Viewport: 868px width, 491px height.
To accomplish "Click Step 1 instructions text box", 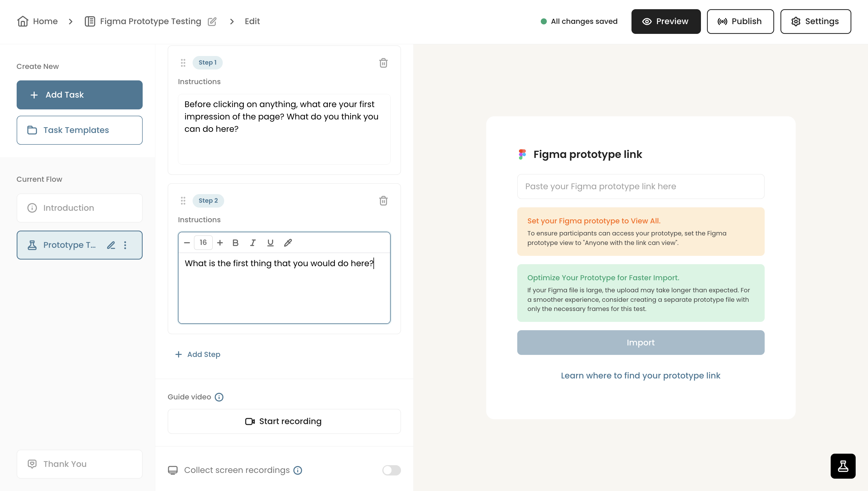I will tap(284, 129).
